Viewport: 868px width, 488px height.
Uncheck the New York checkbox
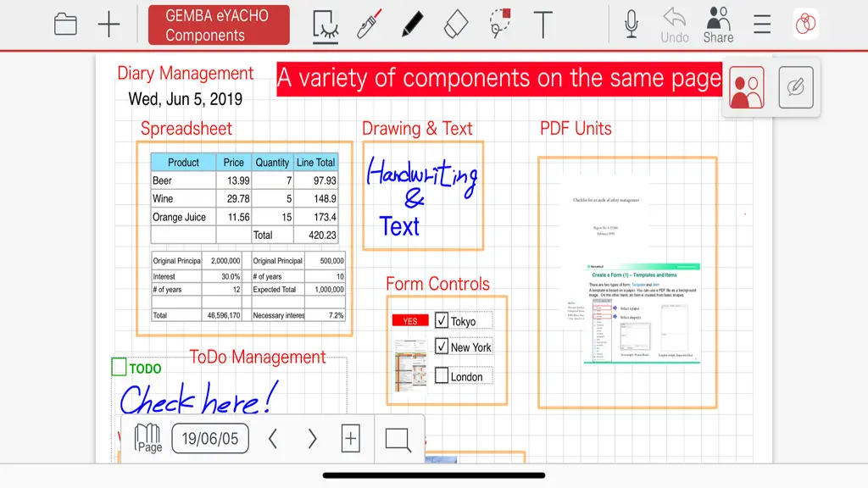[441, 347]
